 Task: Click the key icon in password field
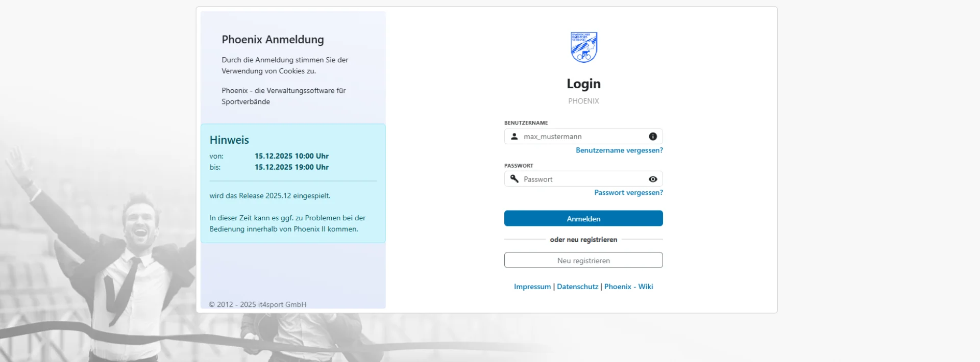pos(514,179)
